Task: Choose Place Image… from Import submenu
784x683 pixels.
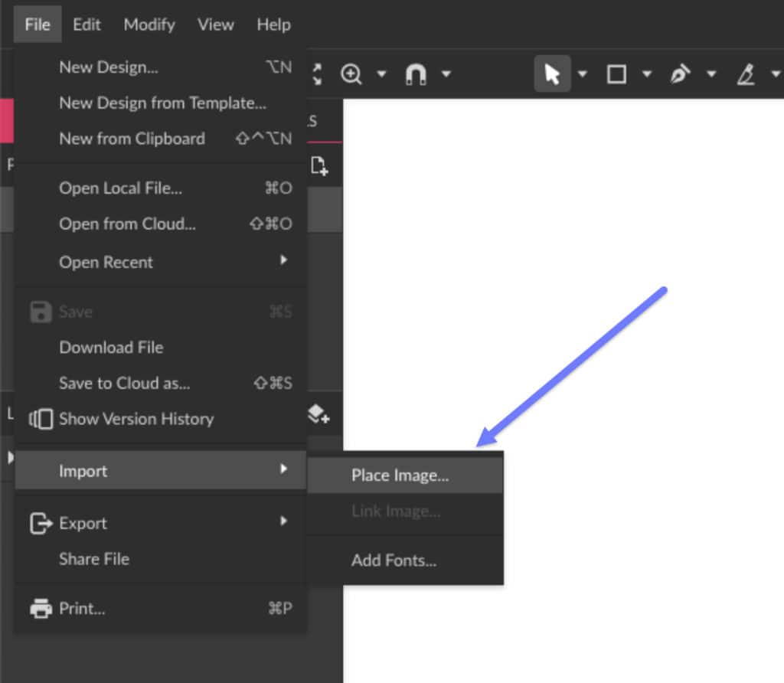Action: click(x=400, y=475)
